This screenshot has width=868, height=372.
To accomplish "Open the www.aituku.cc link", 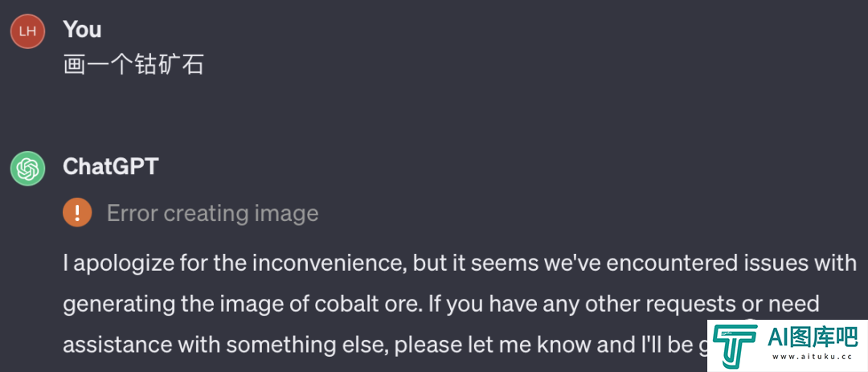I will (813, 357).
